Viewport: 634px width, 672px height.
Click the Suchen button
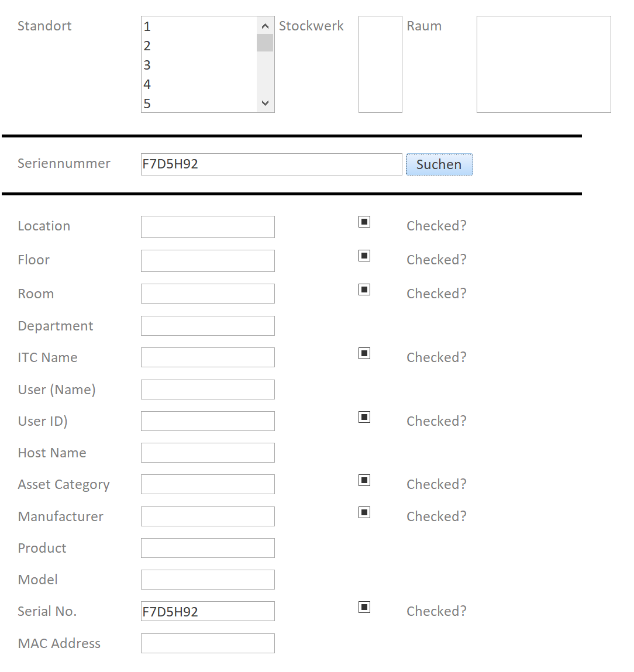pyautogui.click(x=439, y=164)
